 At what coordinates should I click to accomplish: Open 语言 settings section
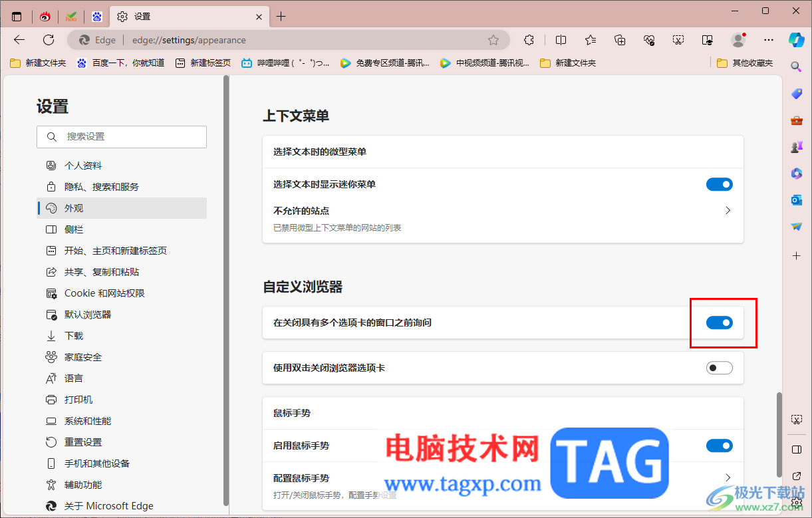tap(122, 378)
